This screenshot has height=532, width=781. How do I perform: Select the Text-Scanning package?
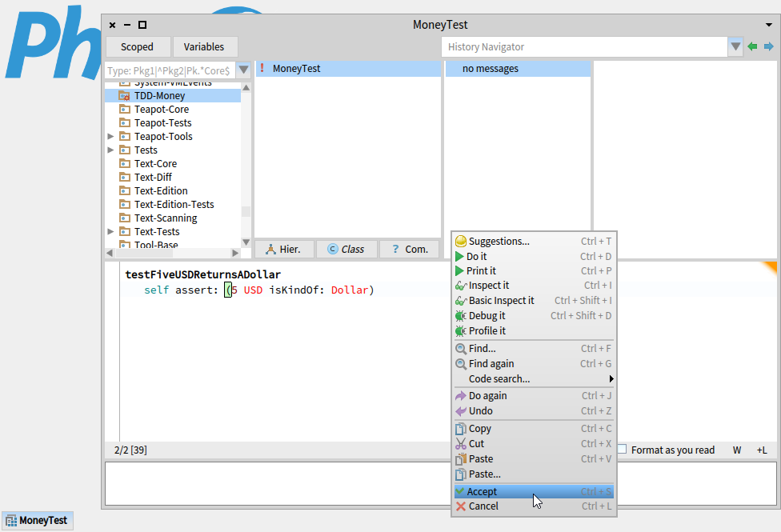pyautogui.click(x=173, y=218)
